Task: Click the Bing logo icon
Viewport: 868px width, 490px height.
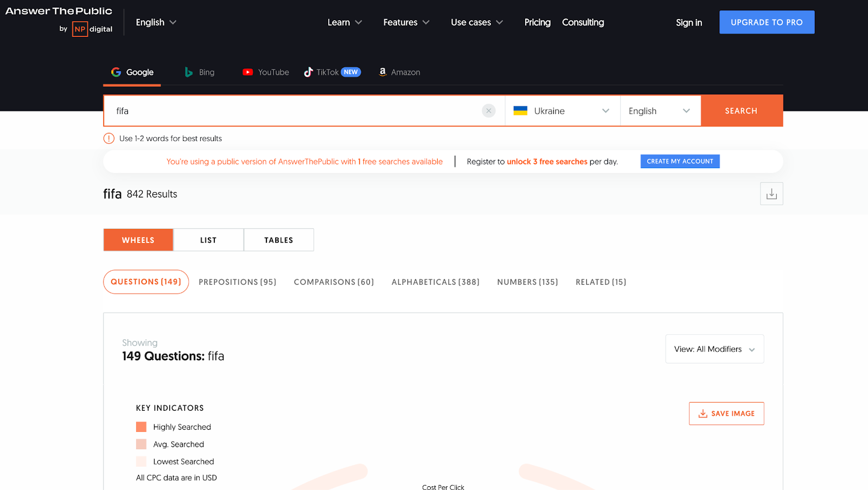Action: (x=189, y=72)
